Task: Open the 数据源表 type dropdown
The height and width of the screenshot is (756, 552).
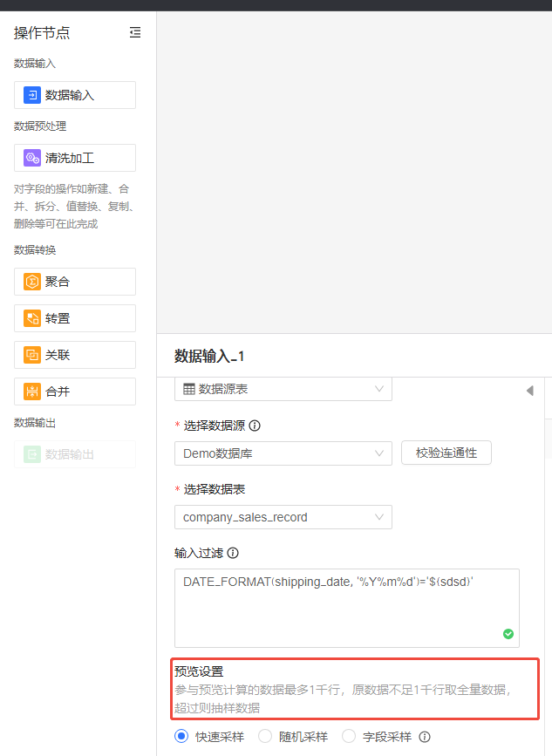Action: 283,389
